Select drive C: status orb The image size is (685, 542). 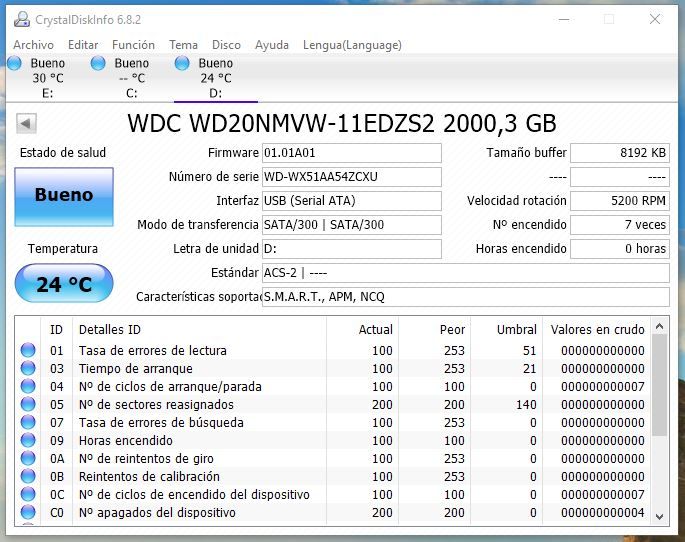point(98,63)
